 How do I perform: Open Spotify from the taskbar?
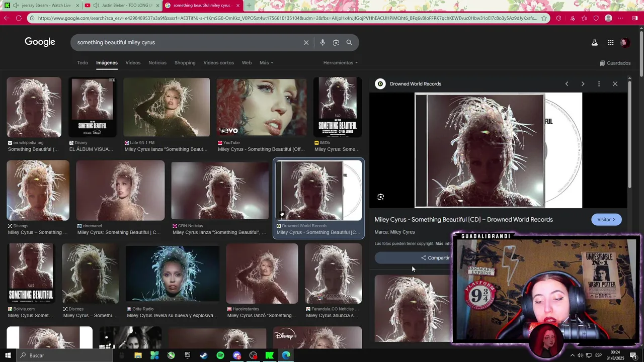220,355
